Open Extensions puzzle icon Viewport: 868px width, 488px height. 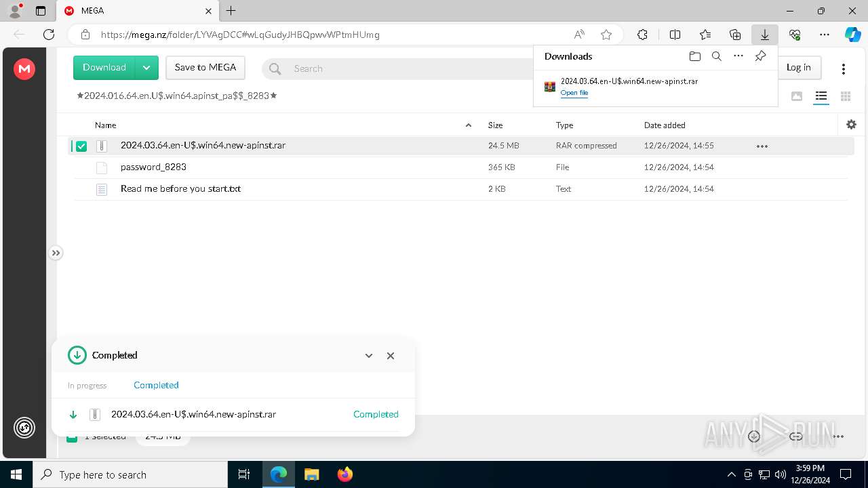[643, 35]
